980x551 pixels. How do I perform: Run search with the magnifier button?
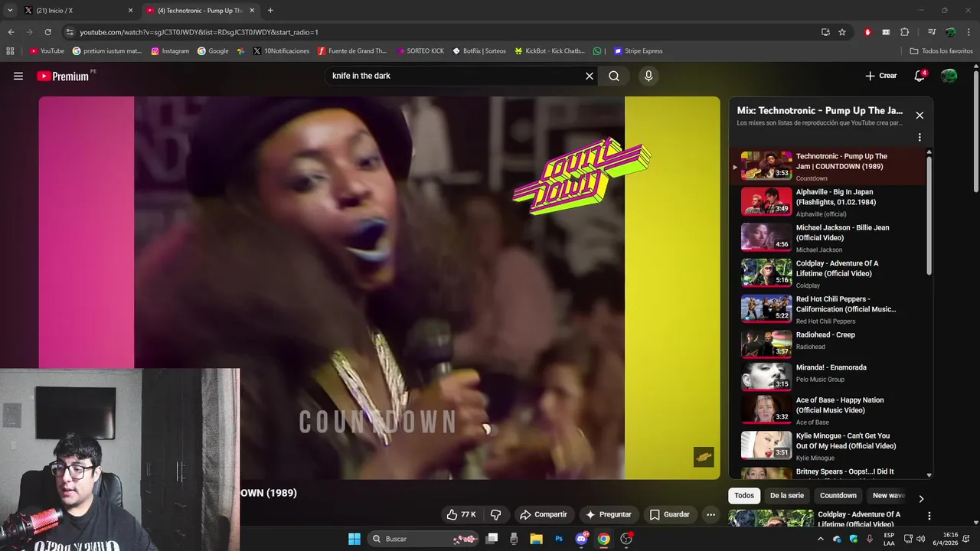(x=614, y=76)
